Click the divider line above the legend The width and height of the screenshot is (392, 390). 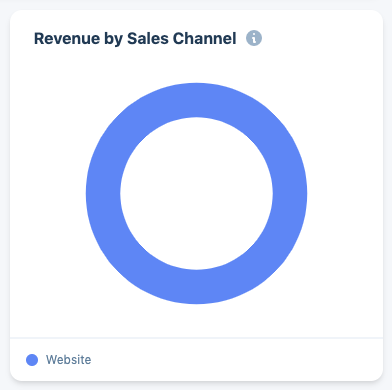(196, 338)
